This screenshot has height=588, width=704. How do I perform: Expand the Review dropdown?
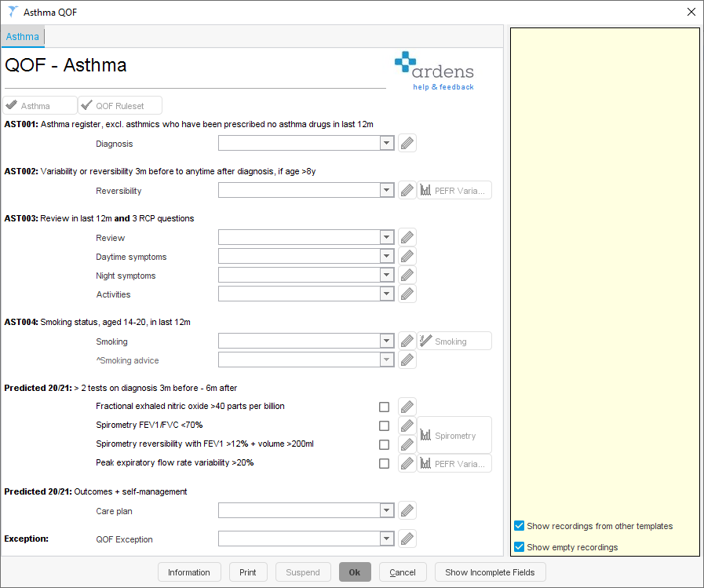(387, 238)
